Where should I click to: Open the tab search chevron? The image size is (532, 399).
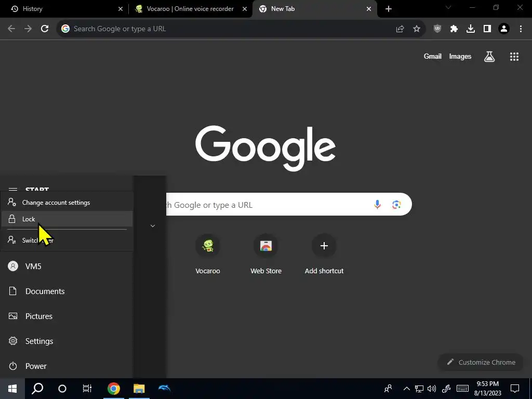(448, 7)
